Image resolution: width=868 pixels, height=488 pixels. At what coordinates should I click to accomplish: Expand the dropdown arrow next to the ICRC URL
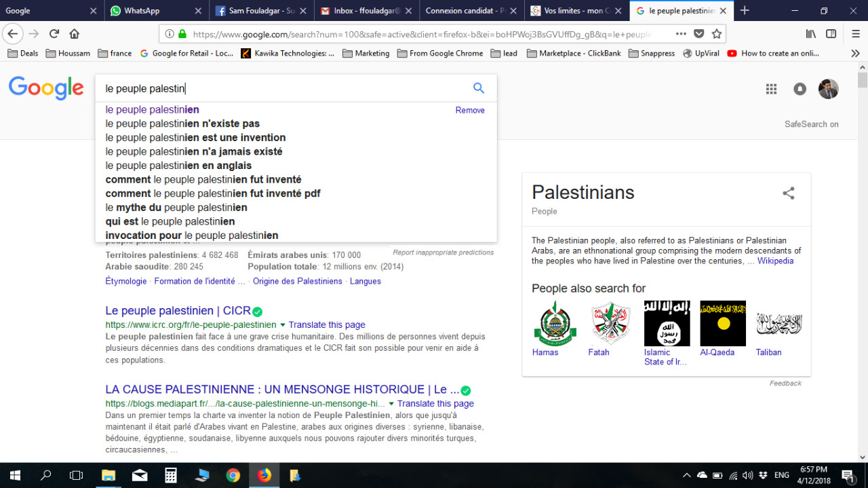[283, 325]
